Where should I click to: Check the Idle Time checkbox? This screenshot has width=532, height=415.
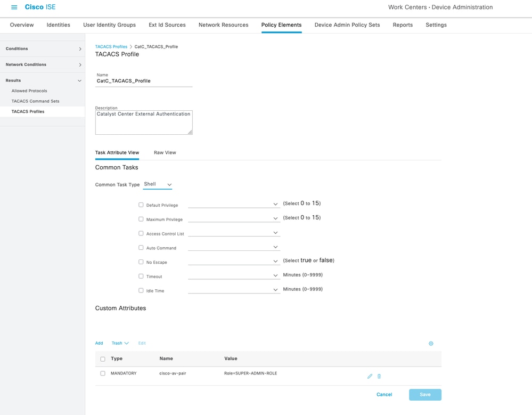tap(141, 290)
